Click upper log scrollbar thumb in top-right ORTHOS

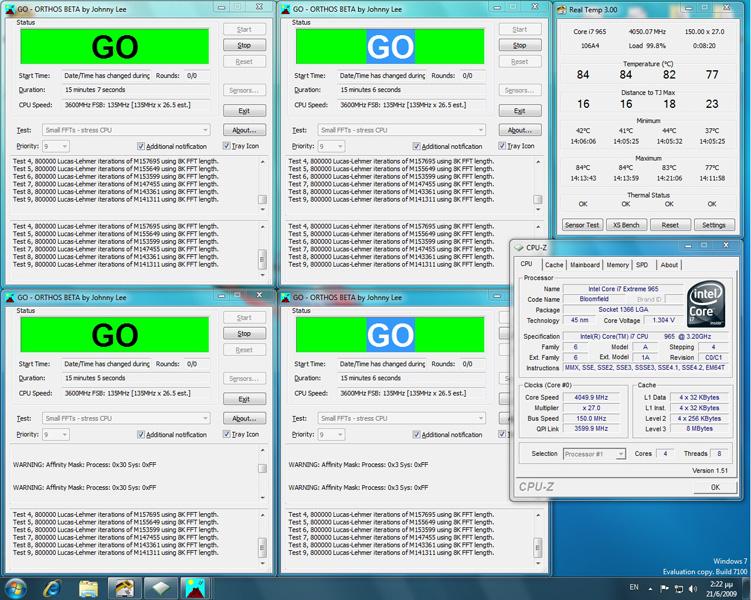538,199
